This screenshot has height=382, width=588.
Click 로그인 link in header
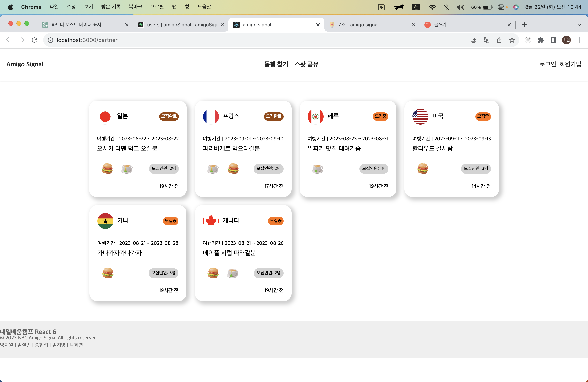pos(547,64)
